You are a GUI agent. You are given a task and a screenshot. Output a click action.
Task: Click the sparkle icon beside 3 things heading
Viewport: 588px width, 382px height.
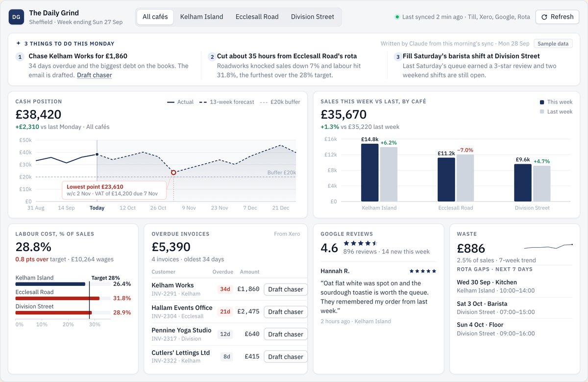coord(18,44)
